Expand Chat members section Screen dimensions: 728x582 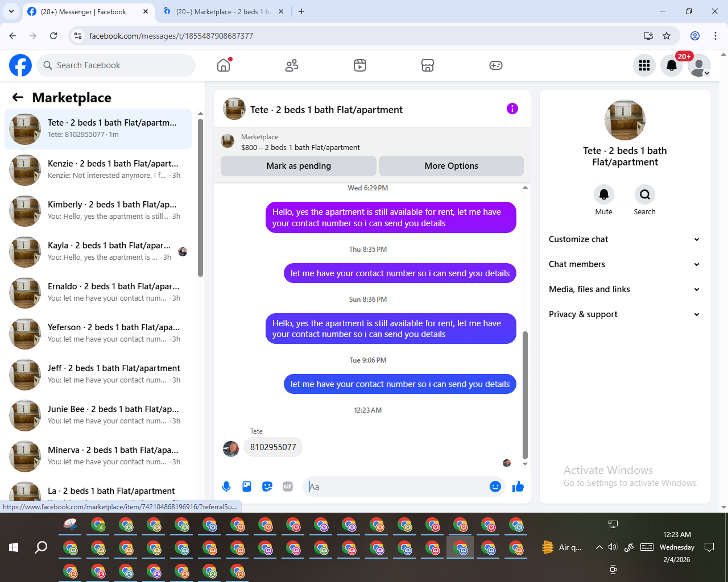coord(624,264)
